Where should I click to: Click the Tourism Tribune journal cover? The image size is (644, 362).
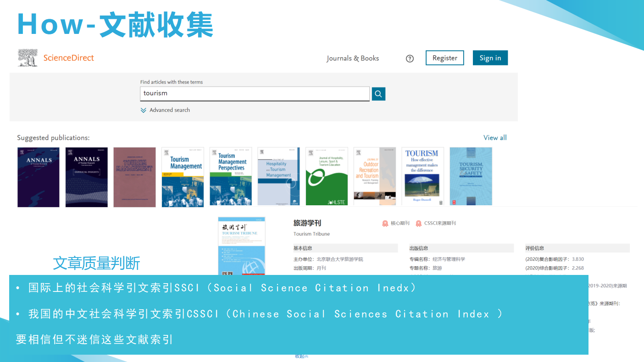point(242,246)
